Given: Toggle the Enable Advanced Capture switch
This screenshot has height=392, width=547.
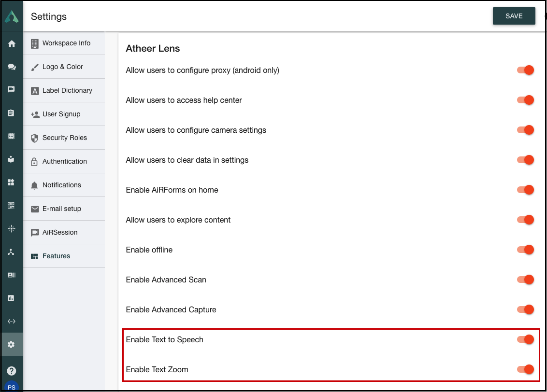Looking at the screenshot, I should [525, 310].
